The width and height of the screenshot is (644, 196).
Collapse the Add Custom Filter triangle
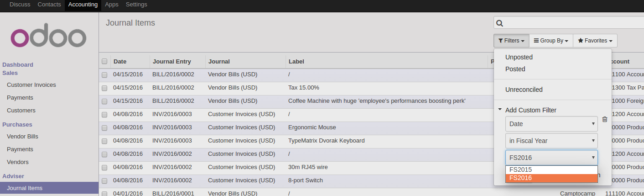tap(500, 110)
